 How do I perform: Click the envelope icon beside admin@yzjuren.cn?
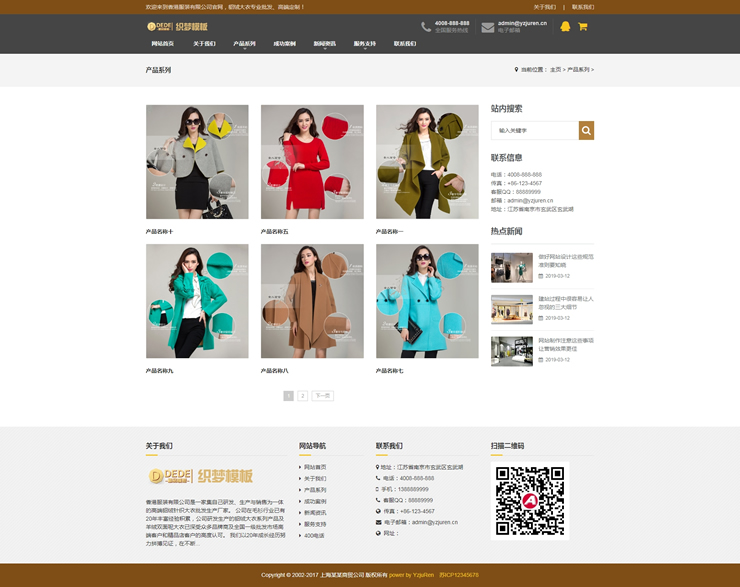click(487, 27)
